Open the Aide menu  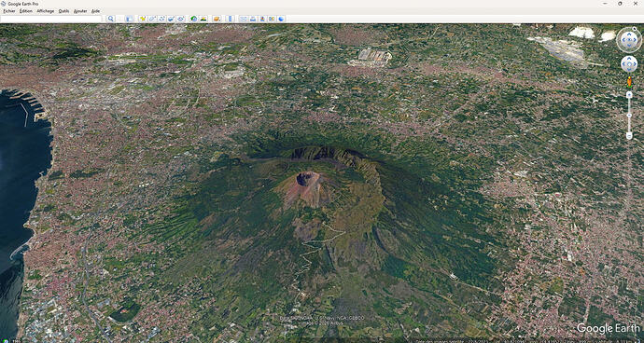click(x=95, y=11)
